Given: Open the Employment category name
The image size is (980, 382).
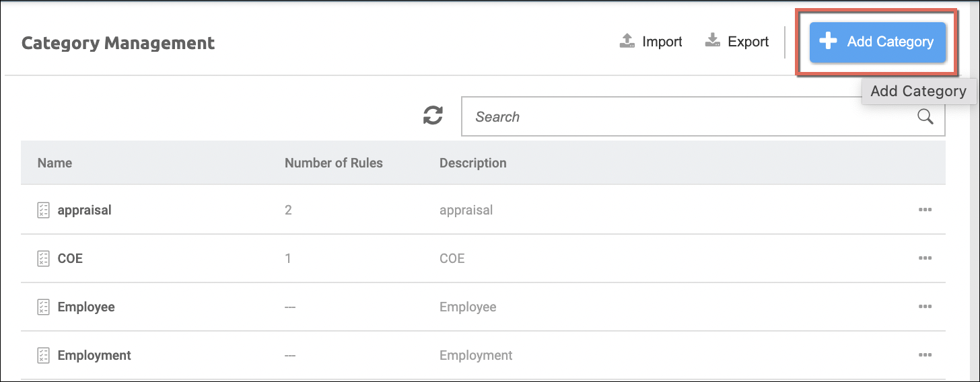Looking at the screenshot, I should click(x=94, y=355).
